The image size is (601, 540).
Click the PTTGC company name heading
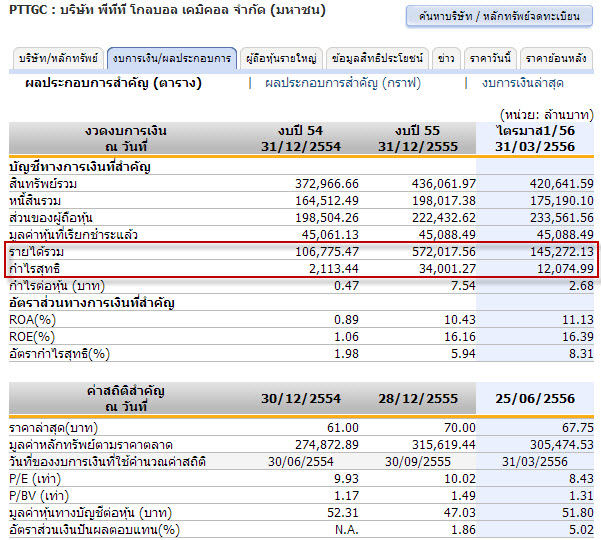tap(167, 10)
